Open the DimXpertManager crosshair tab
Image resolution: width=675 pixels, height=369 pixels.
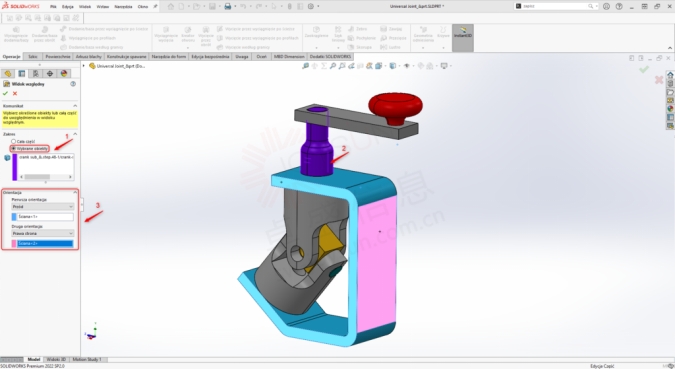pyautogui.click(x=50, y=74)
